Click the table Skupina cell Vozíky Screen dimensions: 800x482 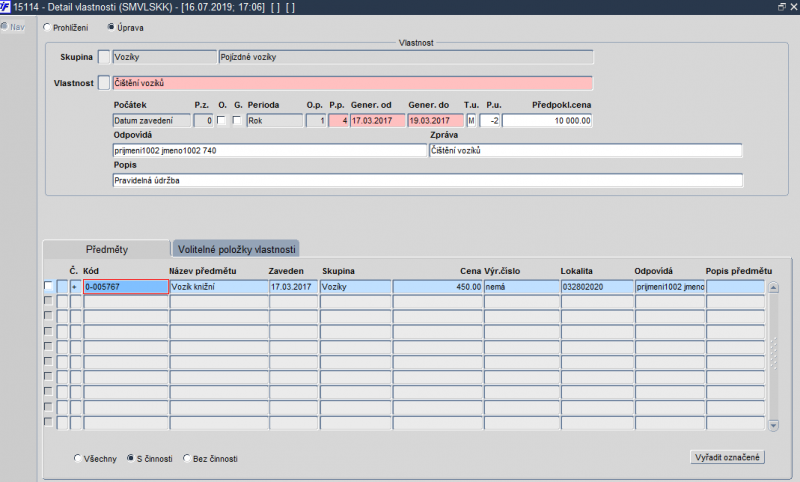[x=355, y=287]
